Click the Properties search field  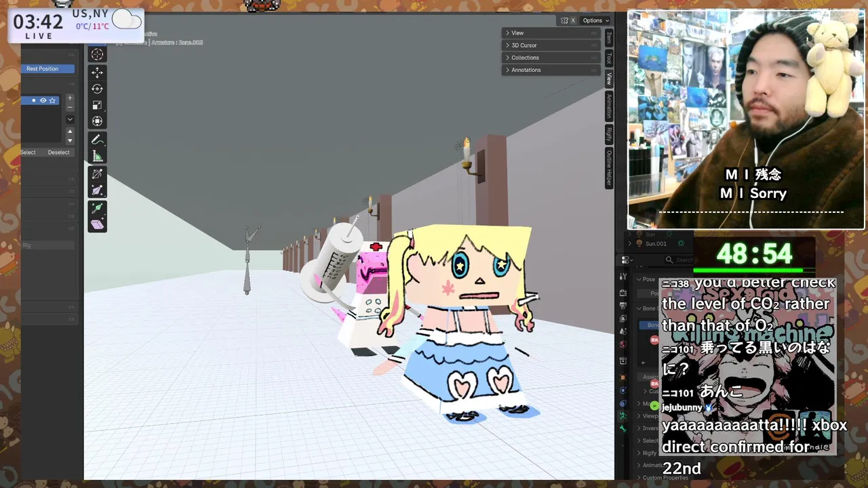678,260
